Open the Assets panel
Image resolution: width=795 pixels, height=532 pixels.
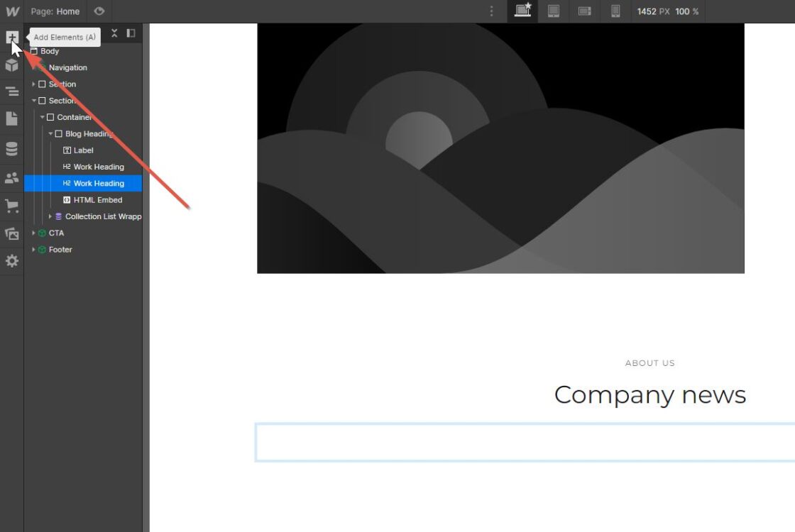point(11,233)
